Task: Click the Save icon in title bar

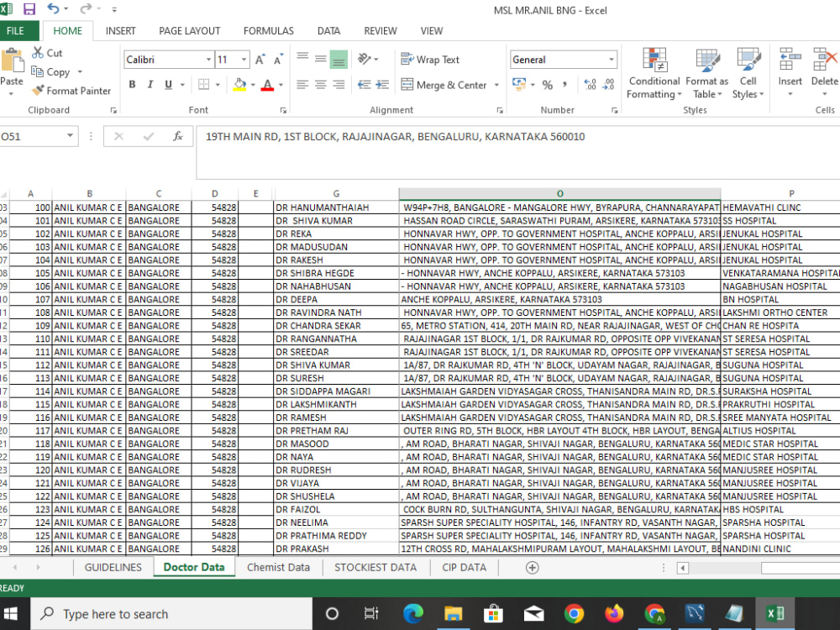Action: [29, 9]
